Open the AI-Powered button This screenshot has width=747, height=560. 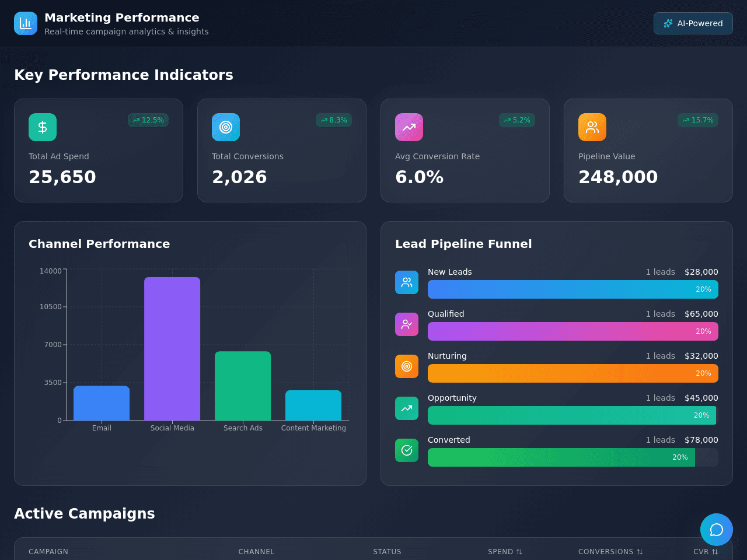click(693, 23)
